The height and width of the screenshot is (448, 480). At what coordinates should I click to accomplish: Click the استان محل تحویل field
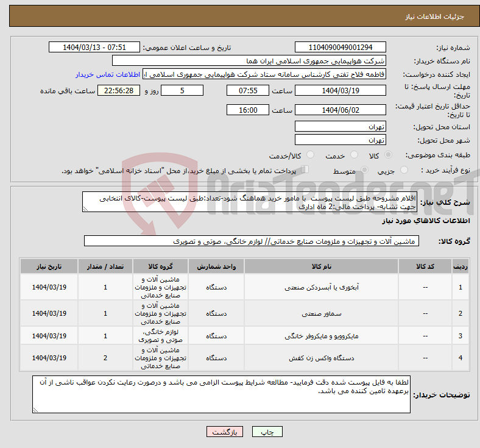pyautogui.click(x=340, y=127)
